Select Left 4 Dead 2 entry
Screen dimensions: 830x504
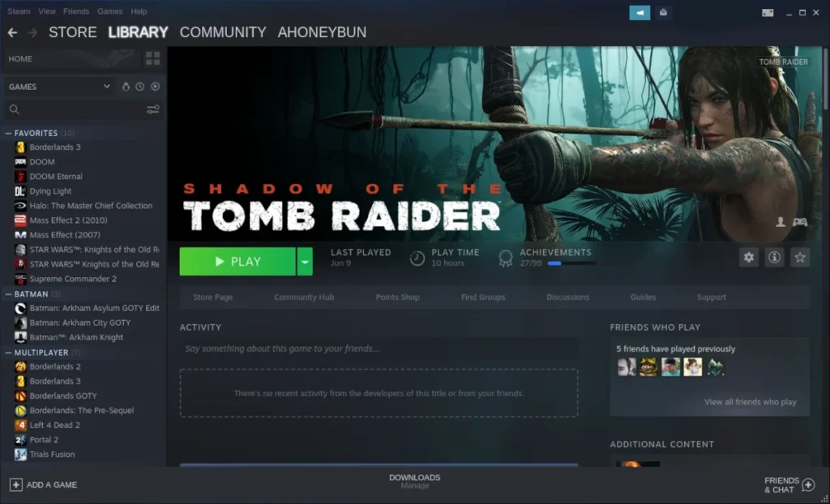tap(54, 425)
